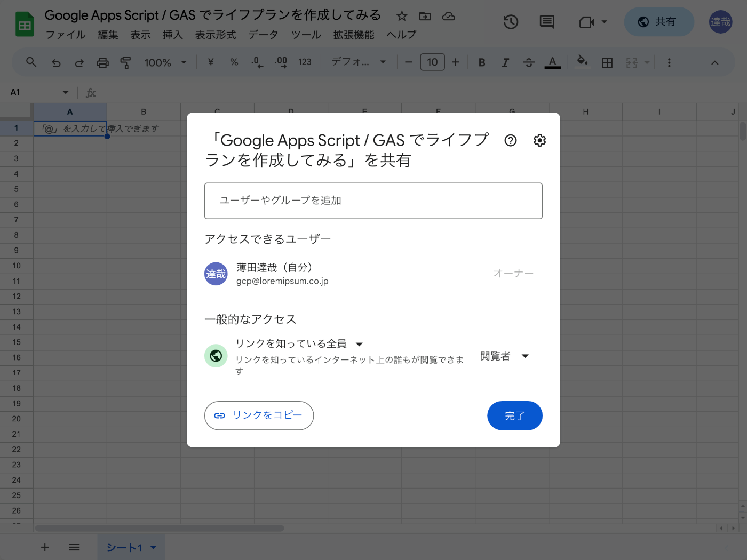
Task: Open the データ menu
Action: pyautogui.click(x=264, y=35)
